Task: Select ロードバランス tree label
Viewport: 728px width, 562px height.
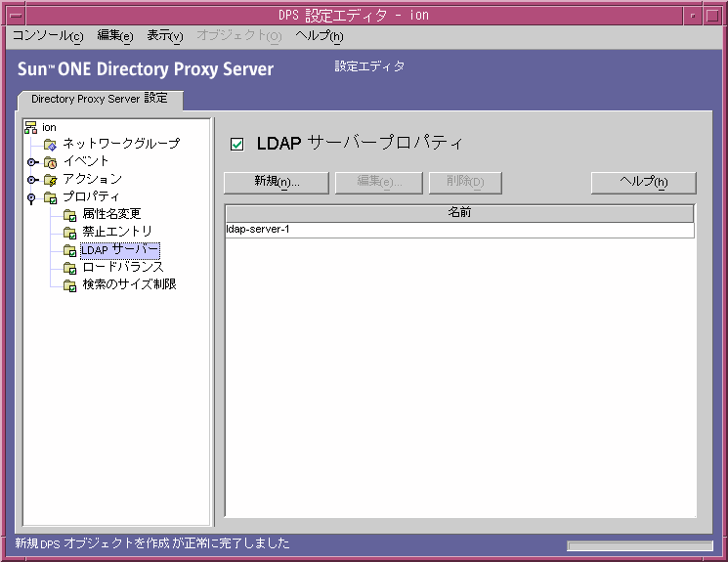Action: tap(123, 267)
